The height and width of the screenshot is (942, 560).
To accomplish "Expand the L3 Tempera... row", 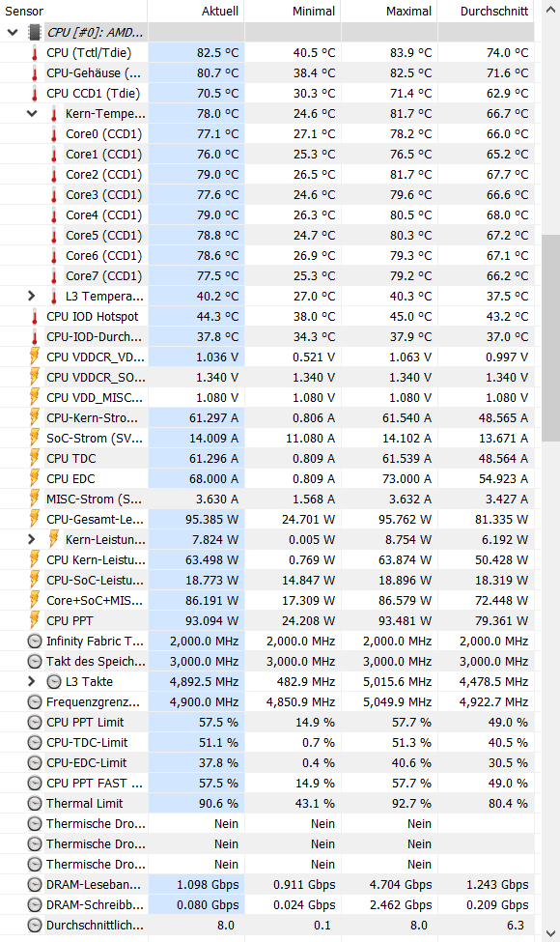I will (32, 297).
